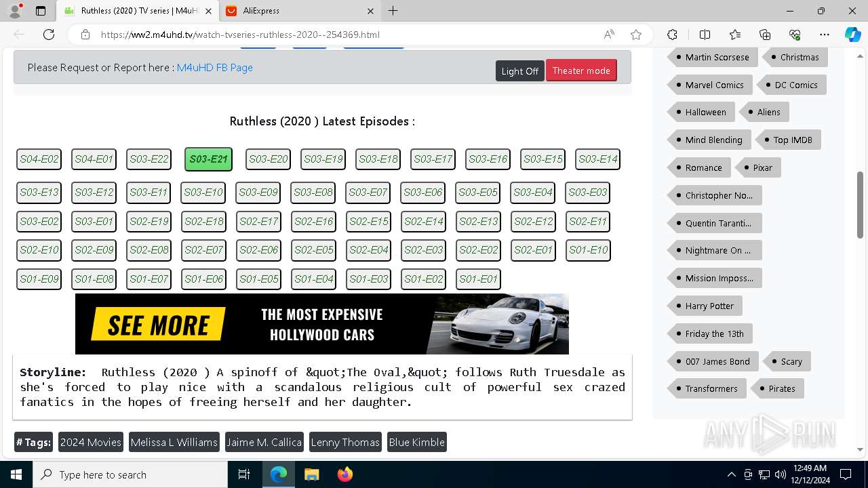Image resolution: width=868 pixels, height=488 pixels.
Task: Open DC Comics sidebar tag
Action: [791, 85]
